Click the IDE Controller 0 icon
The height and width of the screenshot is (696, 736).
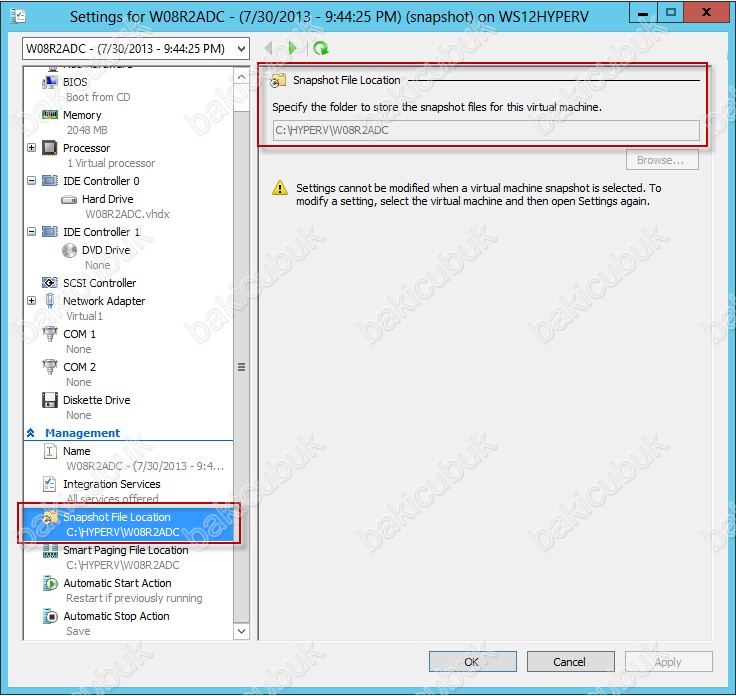pyautogui.click(x=50, y=181)
